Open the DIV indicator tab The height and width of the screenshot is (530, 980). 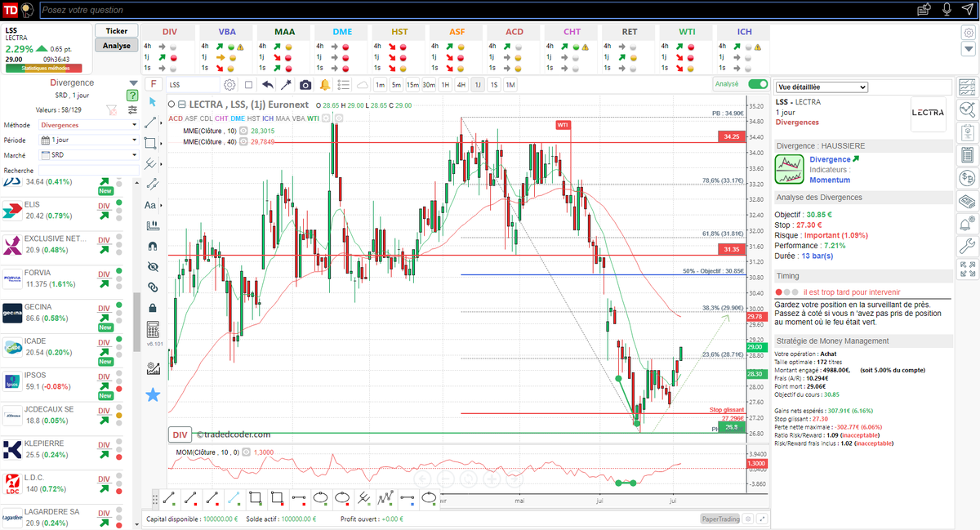pyautogui.click(x=169, y=31)
